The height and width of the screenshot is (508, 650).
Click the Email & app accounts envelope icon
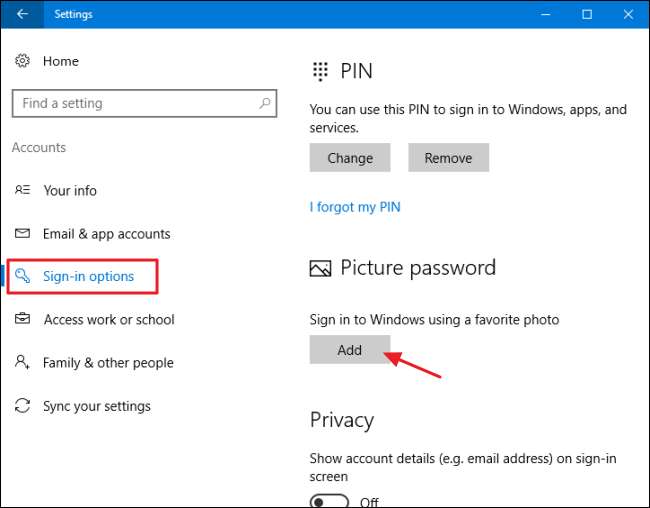point(22,234)
